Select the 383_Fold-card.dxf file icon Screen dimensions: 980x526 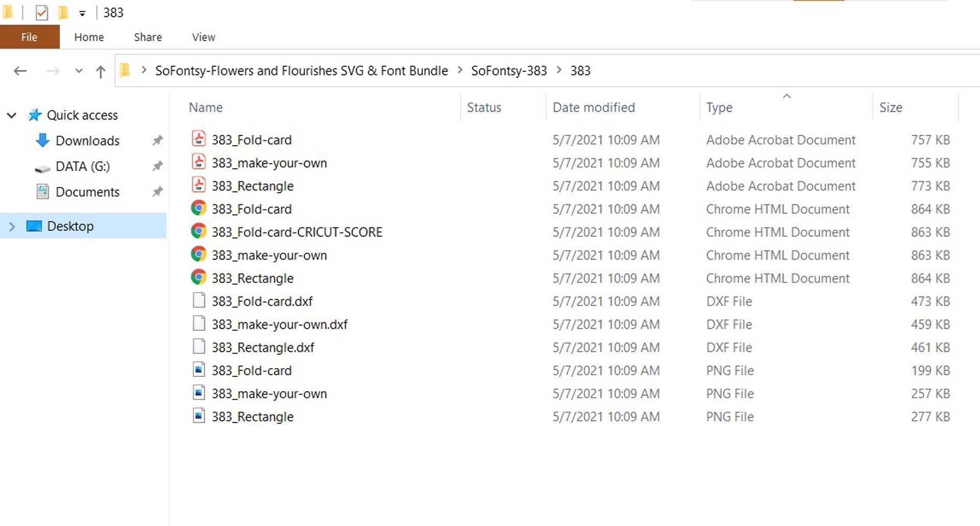[x=199, y=301]
